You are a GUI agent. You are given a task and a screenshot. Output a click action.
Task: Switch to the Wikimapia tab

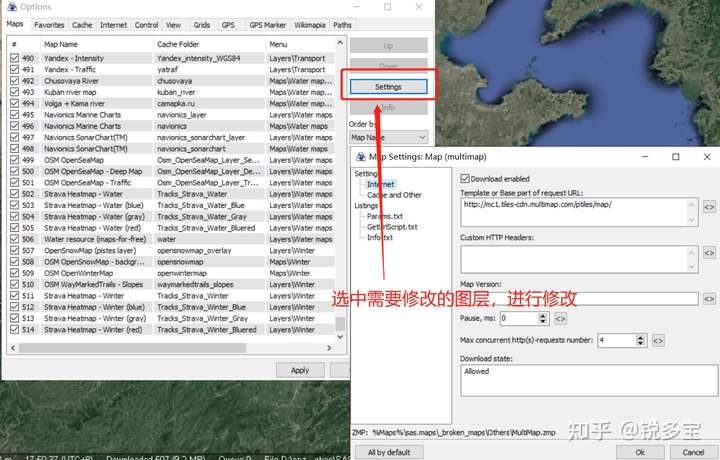(310, 25)
